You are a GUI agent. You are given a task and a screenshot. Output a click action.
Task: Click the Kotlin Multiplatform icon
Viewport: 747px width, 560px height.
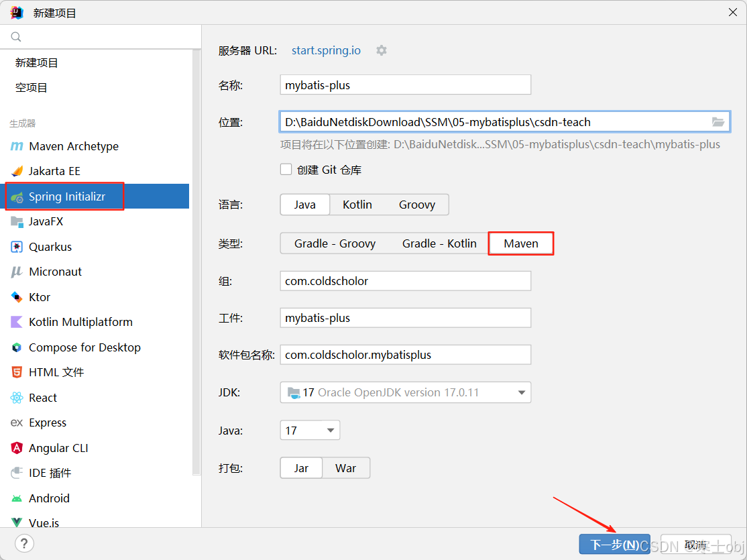(17, 322)
